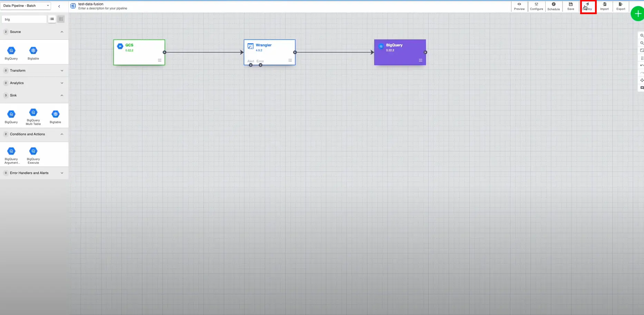Expand the Analytics section
Viewport: 644px width, 315px height.
[x=62, y=83]
